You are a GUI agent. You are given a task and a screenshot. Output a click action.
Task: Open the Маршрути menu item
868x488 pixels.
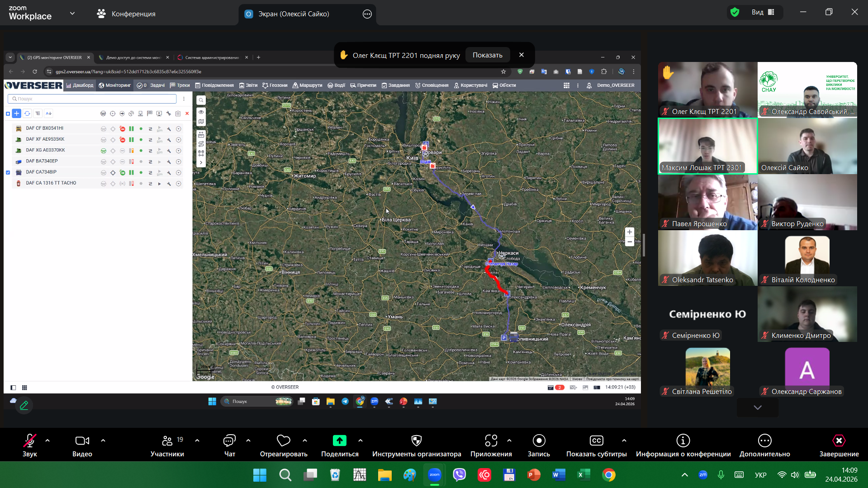[308, 85]
